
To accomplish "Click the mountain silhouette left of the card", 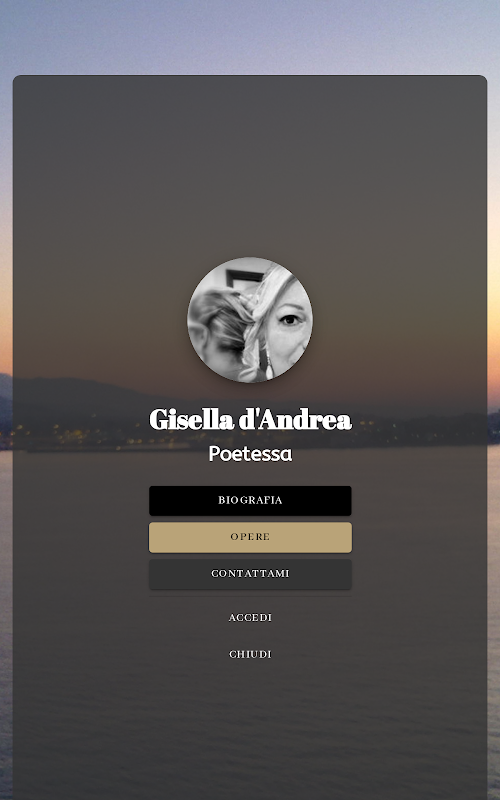I will [6, 398].
